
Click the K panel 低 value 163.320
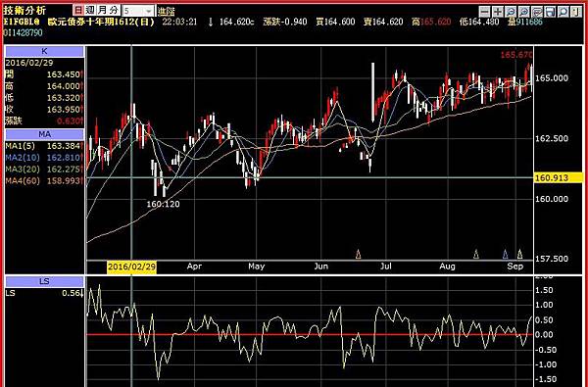click(x=64, y=98)
